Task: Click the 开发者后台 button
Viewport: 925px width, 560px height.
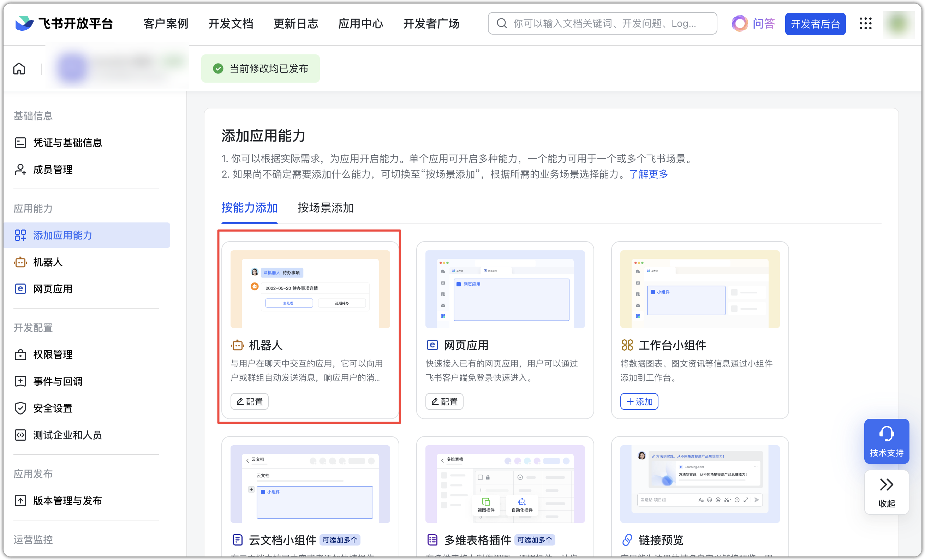Action: 815,24
